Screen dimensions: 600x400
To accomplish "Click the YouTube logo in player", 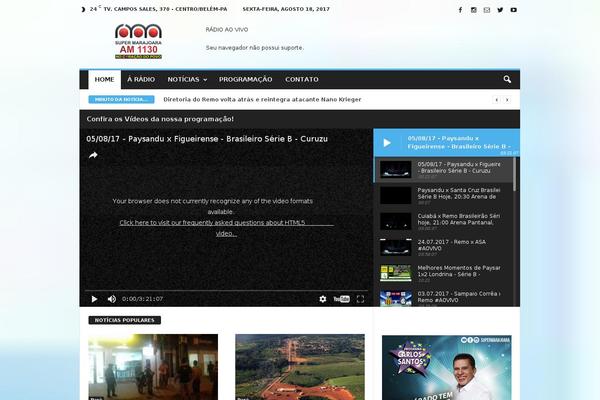I will tap(341, 299).
